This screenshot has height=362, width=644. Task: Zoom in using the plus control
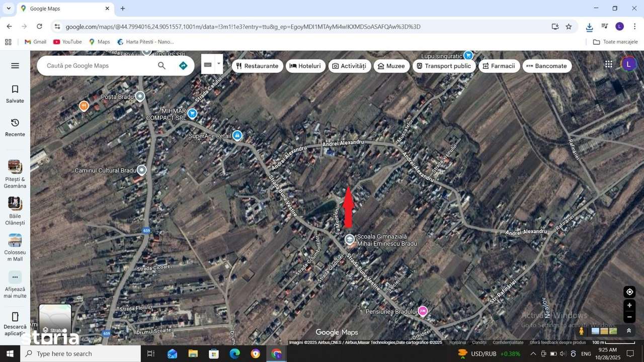(629, 305)
